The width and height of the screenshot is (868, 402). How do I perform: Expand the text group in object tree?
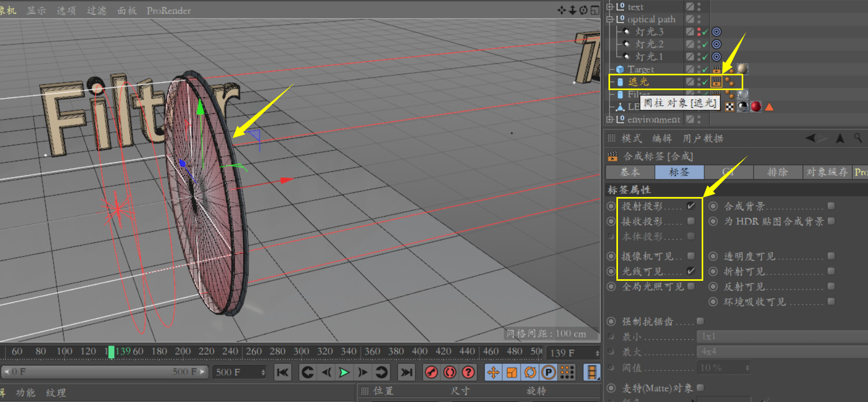coord(610,7)
